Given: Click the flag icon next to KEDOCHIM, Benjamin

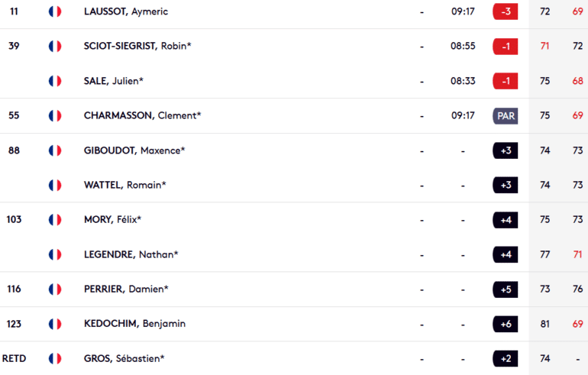Looking at the screenshot, I should [x=55, y=324].
